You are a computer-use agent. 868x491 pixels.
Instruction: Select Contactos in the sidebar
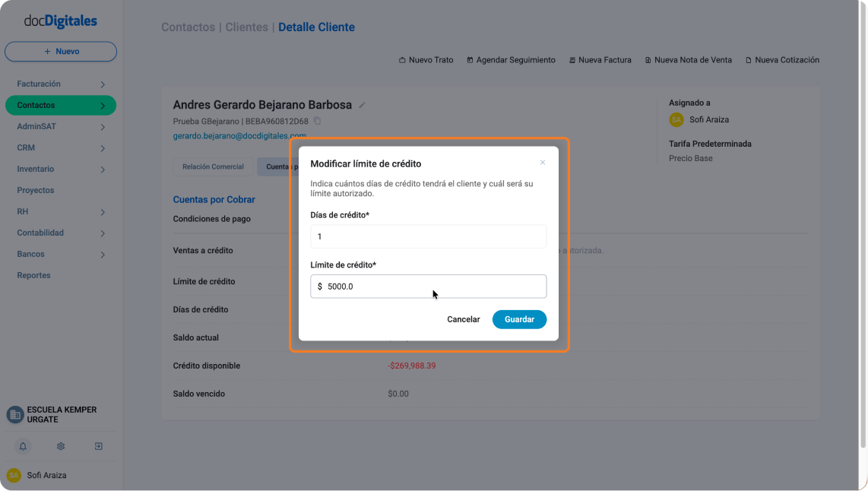(x=61, y=105)
